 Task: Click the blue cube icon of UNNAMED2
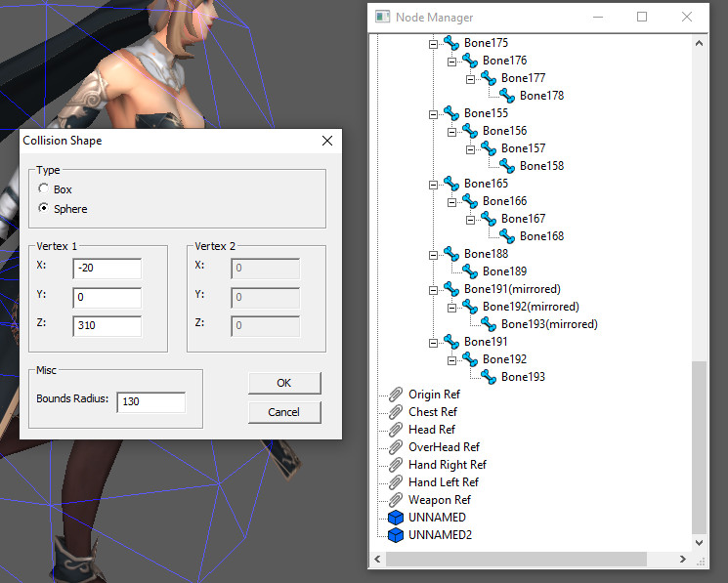pos(396,535)
